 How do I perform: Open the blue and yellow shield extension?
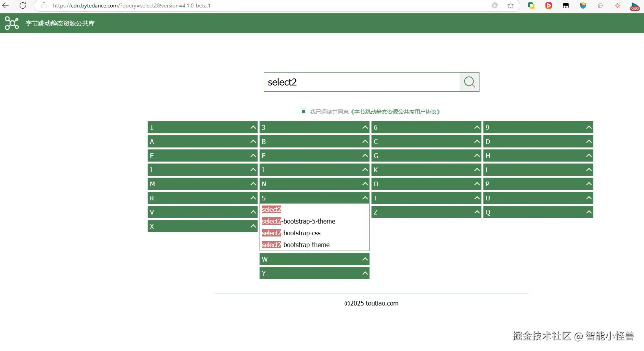coord(583,5)
